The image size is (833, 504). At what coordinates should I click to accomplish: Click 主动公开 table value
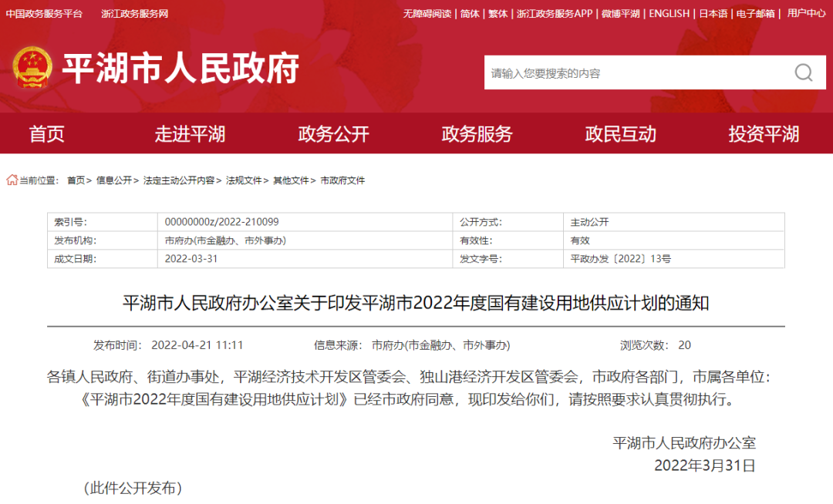pyautogui.click(x=589, y=222)
